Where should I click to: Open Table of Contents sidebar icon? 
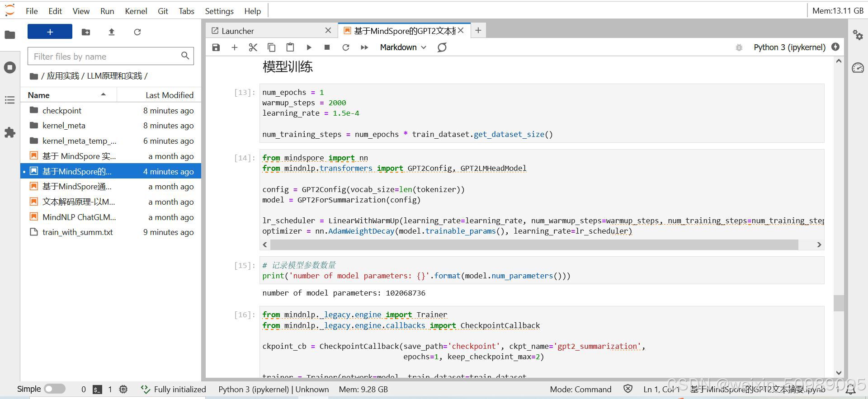point(10,100)
